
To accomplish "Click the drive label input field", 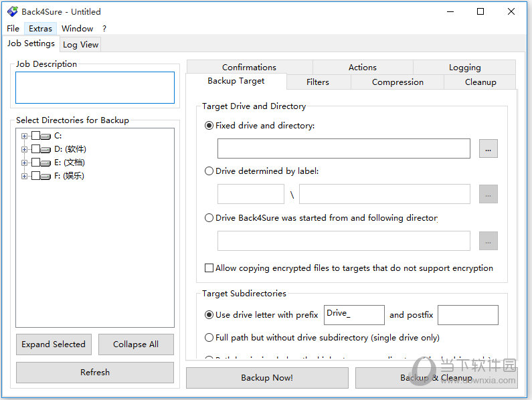I will [x=251, y=194].
